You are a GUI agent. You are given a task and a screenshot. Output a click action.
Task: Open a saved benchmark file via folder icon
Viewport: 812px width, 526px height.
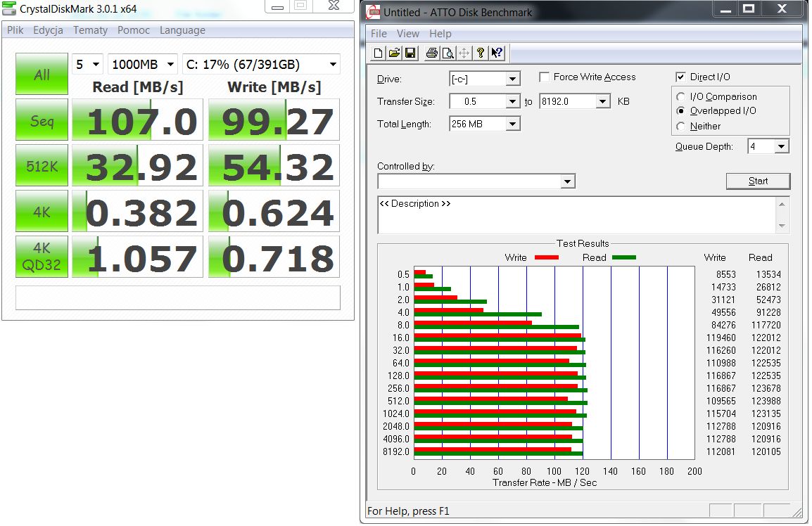(x=394, y=53)
